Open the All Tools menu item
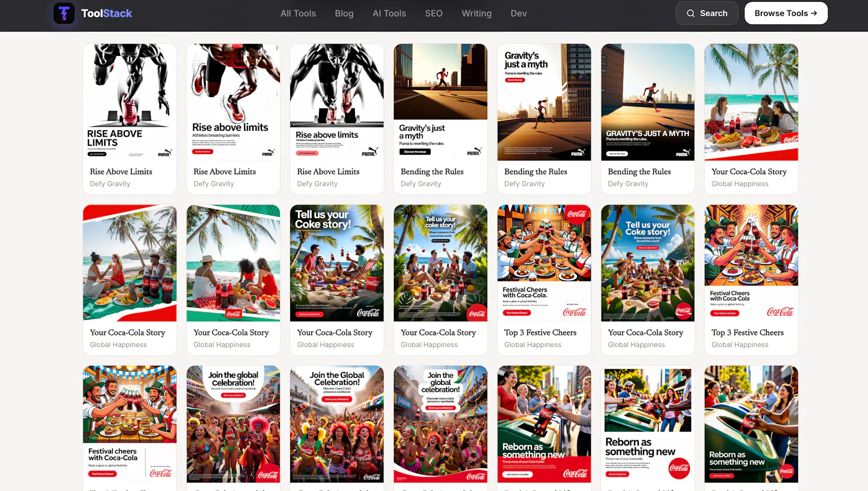 pos(298,14)
